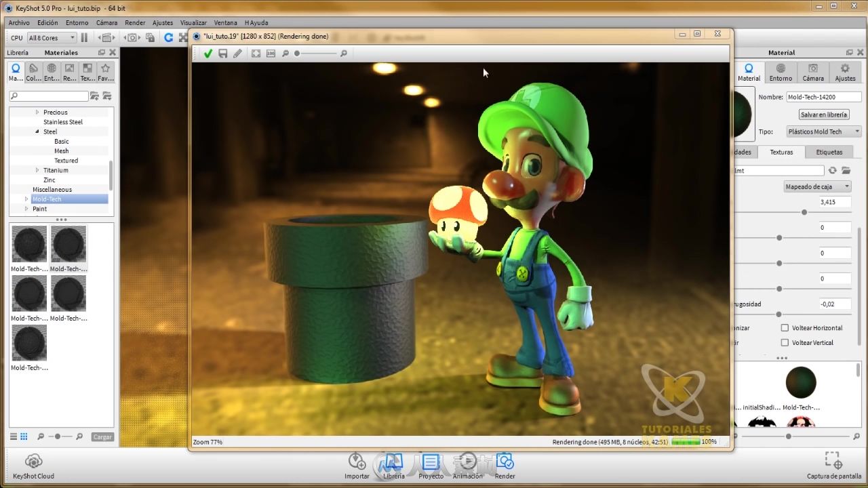Open Textures tab in library panel
868x488 pixels.
(x=87, y=72)
